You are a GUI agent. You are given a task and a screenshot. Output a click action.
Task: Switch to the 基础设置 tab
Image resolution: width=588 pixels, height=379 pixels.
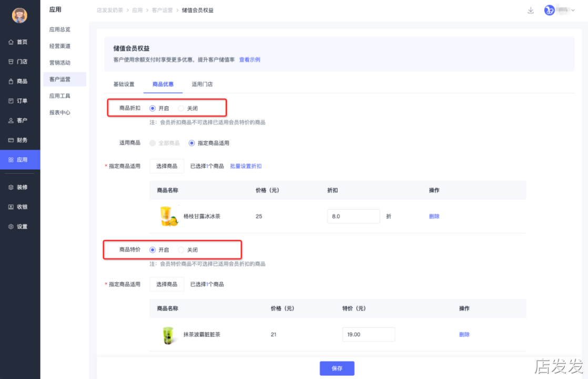tap(124, 84)
